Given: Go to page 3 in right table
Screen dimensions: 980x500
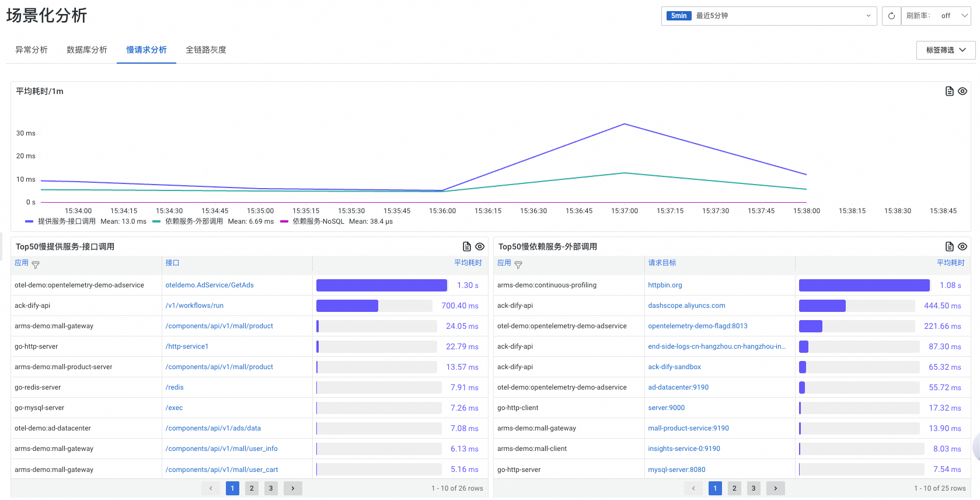Looking at the screenshot, I should (x=754, y=488).
